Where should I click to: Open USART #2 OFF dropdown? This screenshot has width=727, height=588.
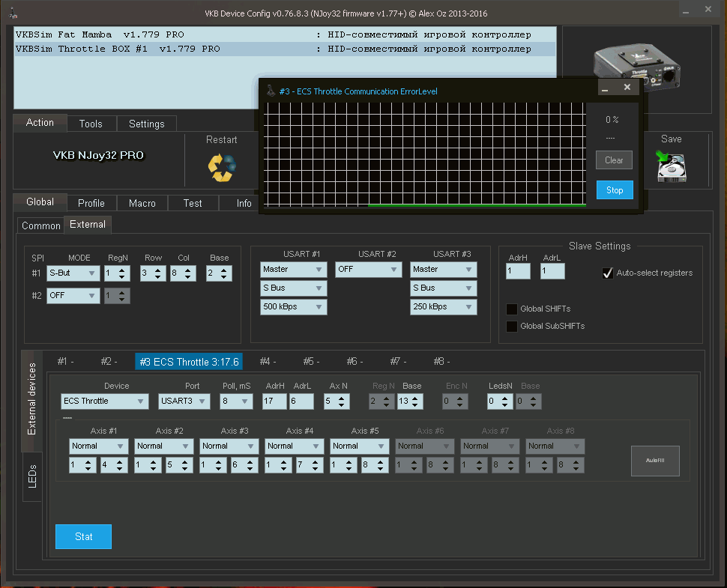click(x=368, y=269)
